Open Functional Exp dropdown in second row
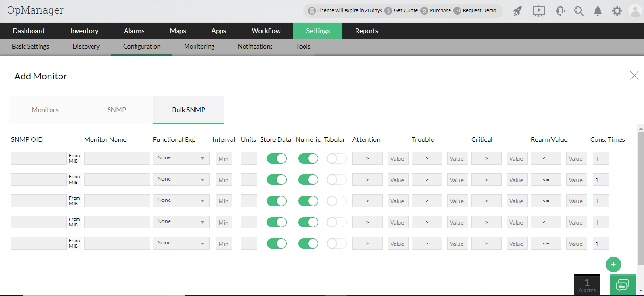This screenshot has height=296, width=644. point(181,179)
